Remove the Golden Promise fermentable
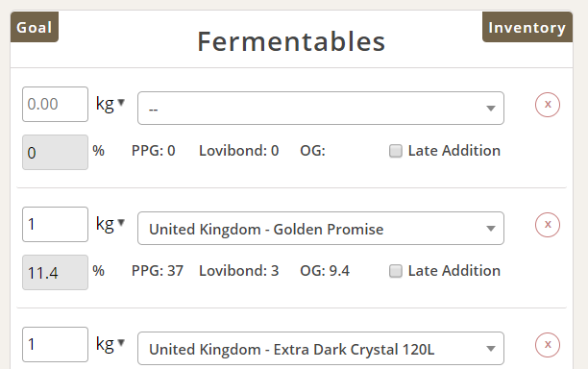Image resolution: width=588 pixels, height=369 pixels. (x=547, y=225)
